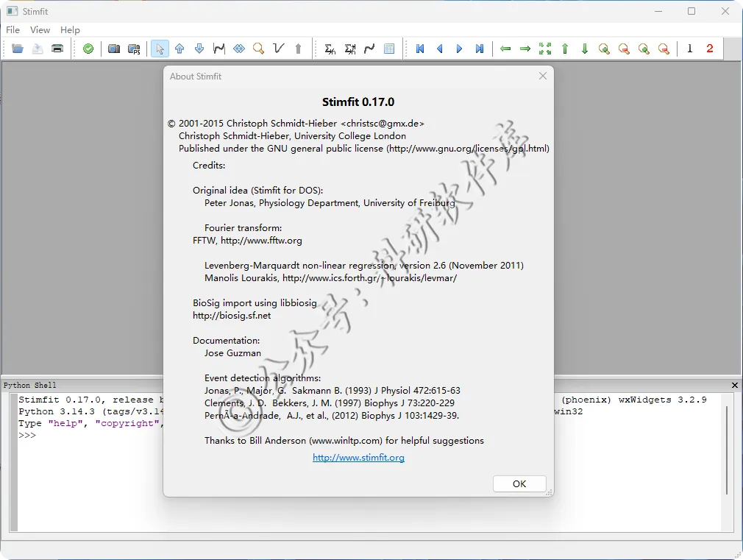Click the grey up-arrow toolbar icon

click(298, 49)
